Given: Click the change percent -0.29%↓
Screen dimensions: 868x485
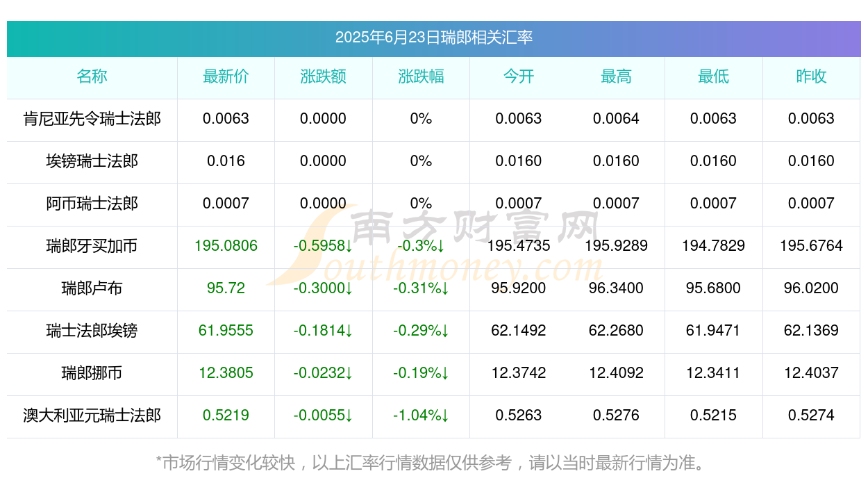Looking at the screenshot, I should coord(421,331).
